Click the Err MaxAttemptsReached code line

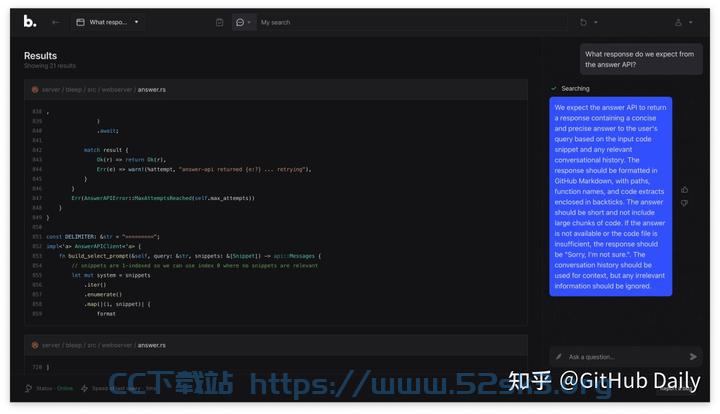163,198
